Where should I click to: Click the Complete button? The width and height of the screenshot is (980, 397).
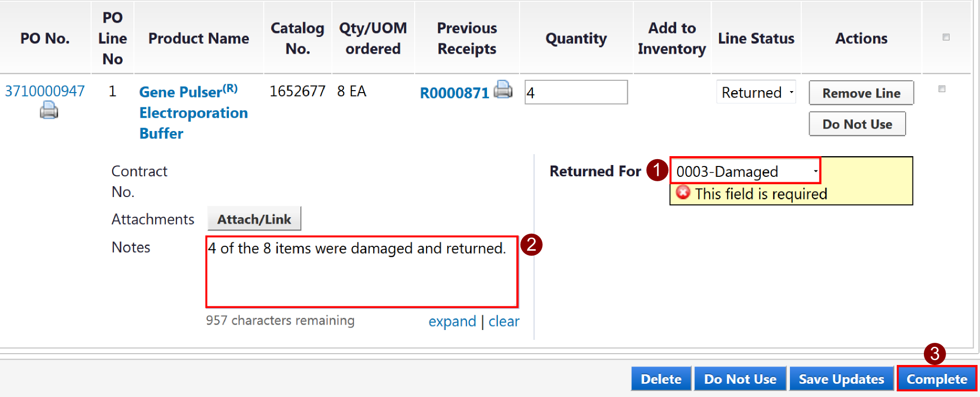point(937,379)
